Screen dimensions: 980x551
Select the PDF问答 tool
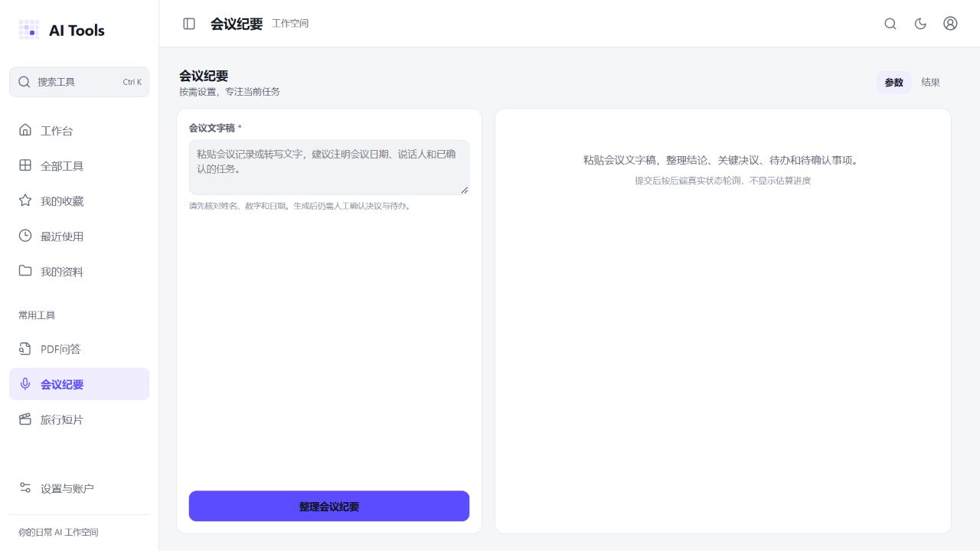80,349
